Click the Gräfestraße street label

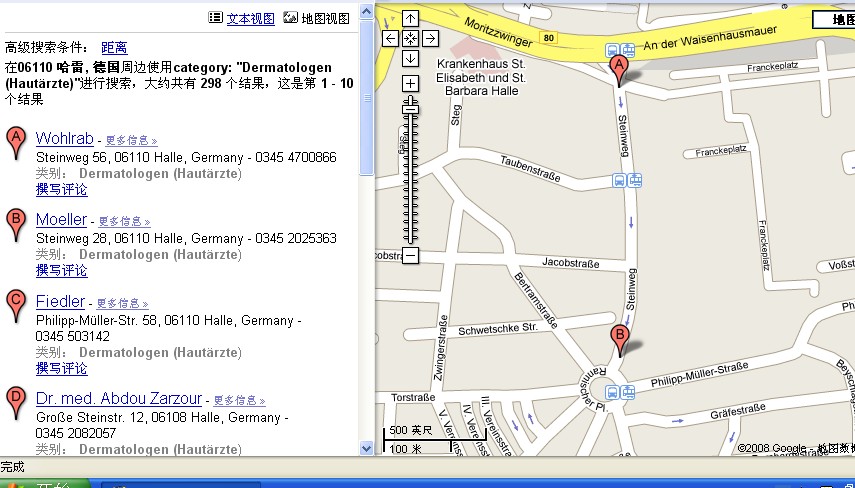click(x=738, y=411)
